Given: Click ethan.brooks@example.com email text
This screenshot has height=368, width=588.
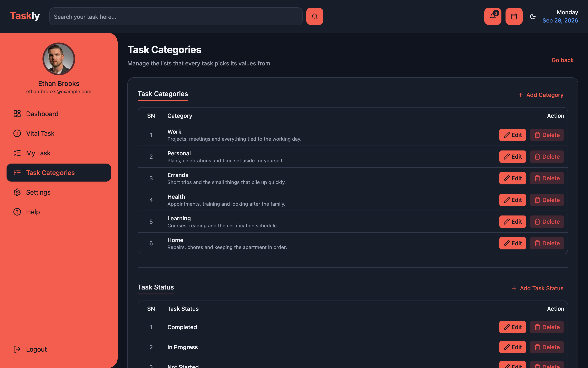Looking at the screenshot, I should click(59, 92).
